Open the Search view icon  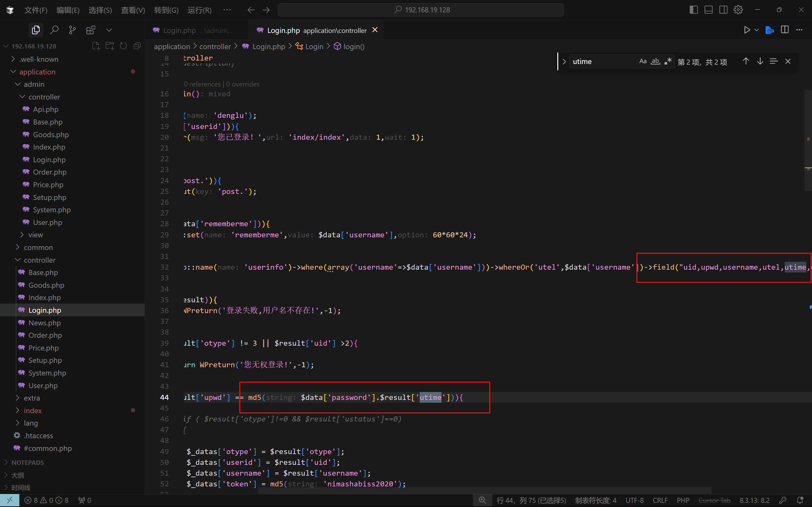click(x=54, y=30)
